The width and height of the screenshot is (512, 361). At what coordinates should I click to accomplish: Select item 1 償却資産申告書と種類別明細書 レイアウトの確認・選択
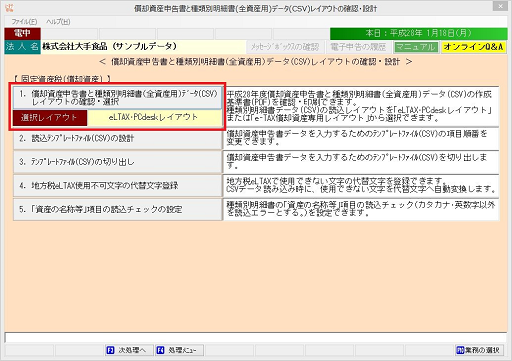[x=118, y=98]
